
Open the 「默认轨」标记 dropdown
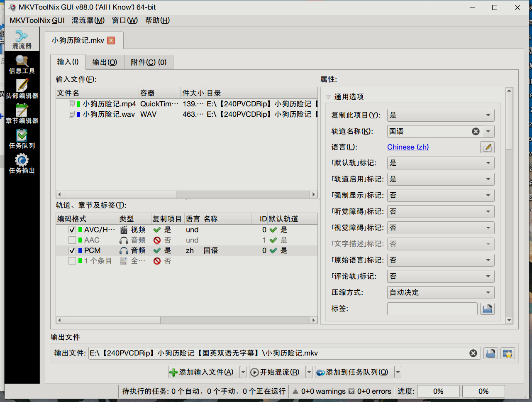[441, 163]
